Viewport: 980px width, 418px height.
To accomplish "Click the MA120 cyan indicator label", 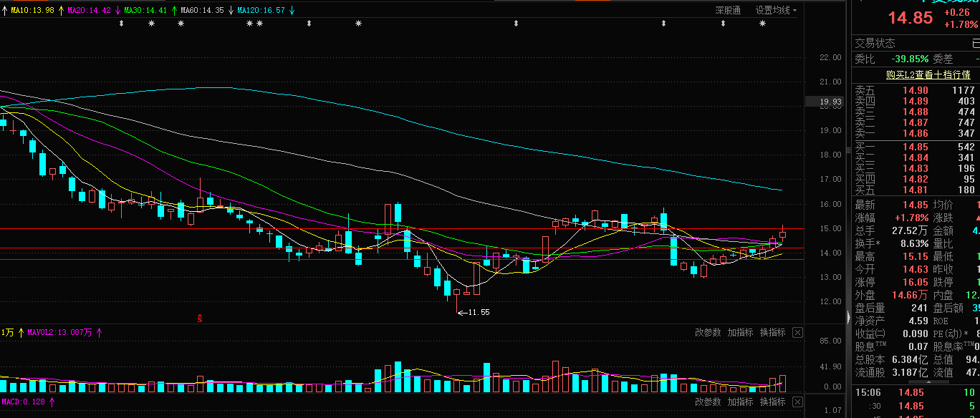I will pyautogui.click(x=261, y=11).
